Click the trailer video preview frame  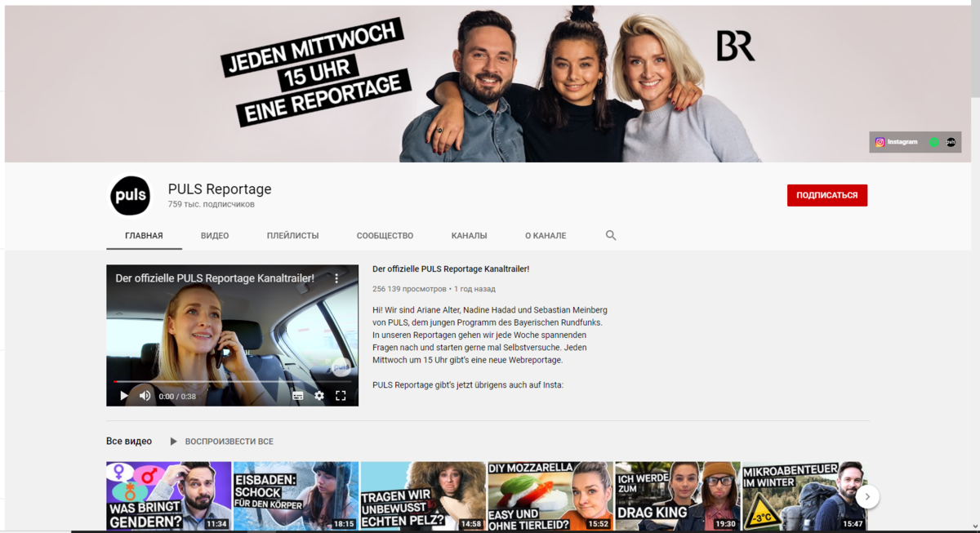pos(233,335)
